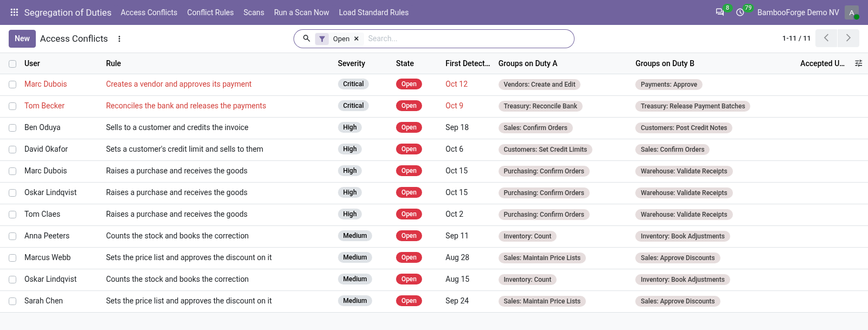Sort by the Severity column header
This screenshot has width=868, height=330.
352,63
